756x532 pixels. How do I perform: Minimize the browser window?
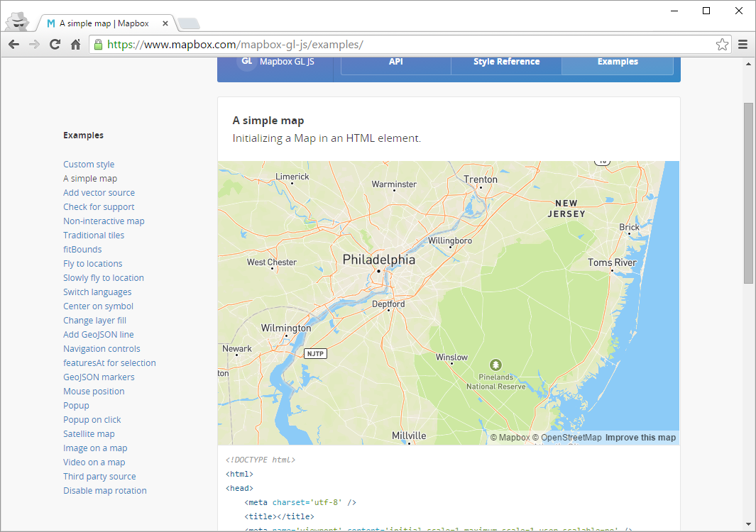pos(674,11)
